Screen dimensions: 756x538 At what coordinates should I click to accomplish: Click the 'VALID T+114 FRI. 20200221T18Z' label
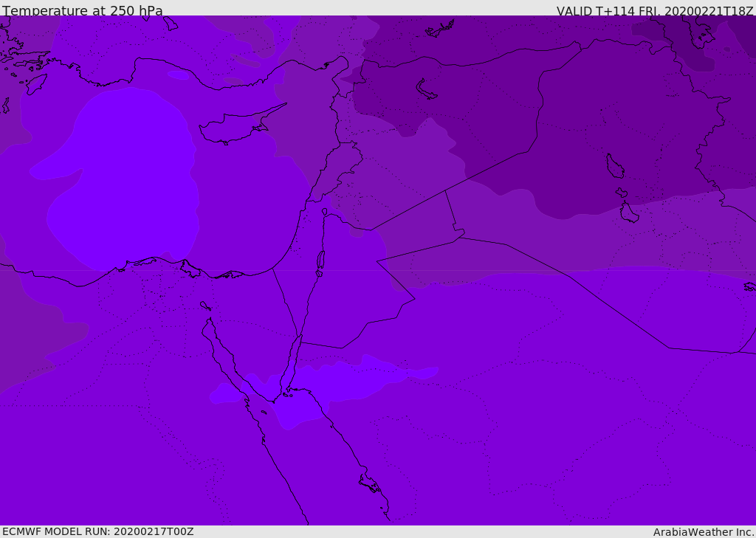click(x=655, y=10)
